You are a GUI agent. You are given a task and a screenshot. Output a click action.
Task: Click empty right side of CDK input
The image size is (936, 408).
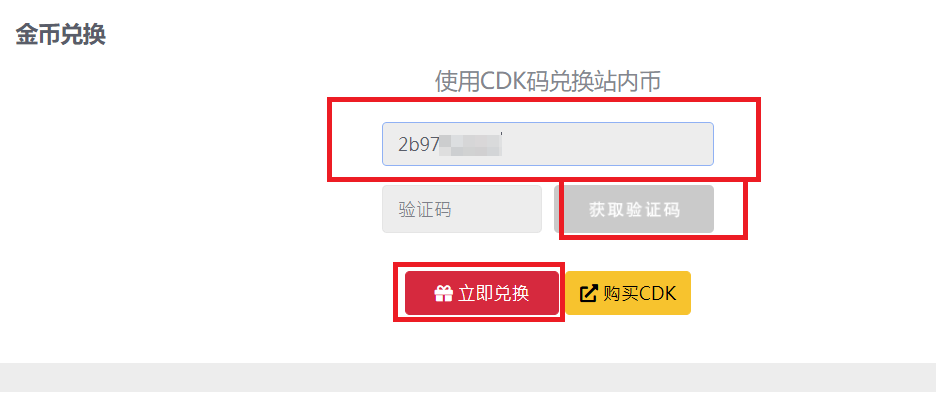[x=609, y=144]
